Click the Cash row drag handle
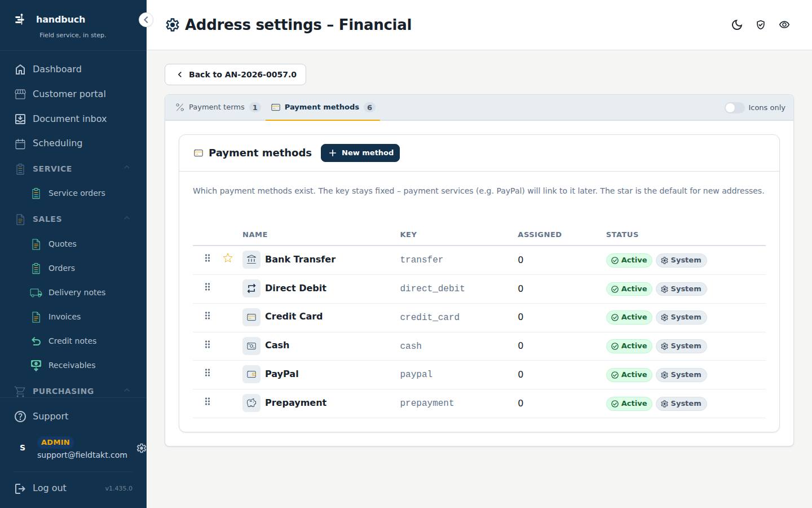Image resolution: width=812 pixels, height=508 pixels. (x=208, y=344)
